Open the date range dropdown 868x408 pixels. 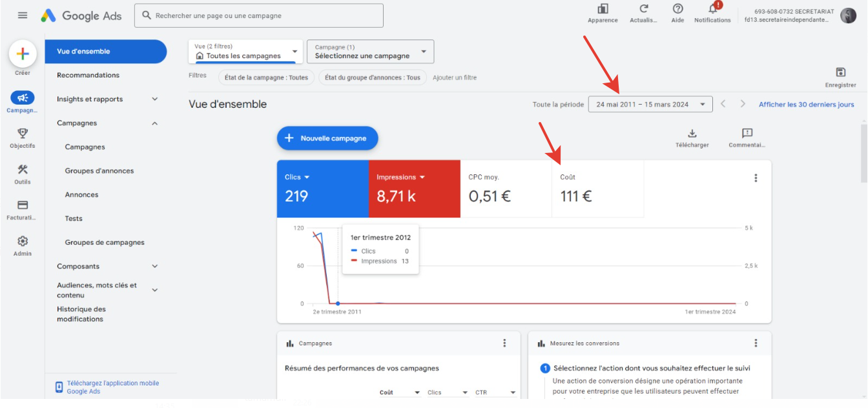pyautogui.click(x=650, y=104)
